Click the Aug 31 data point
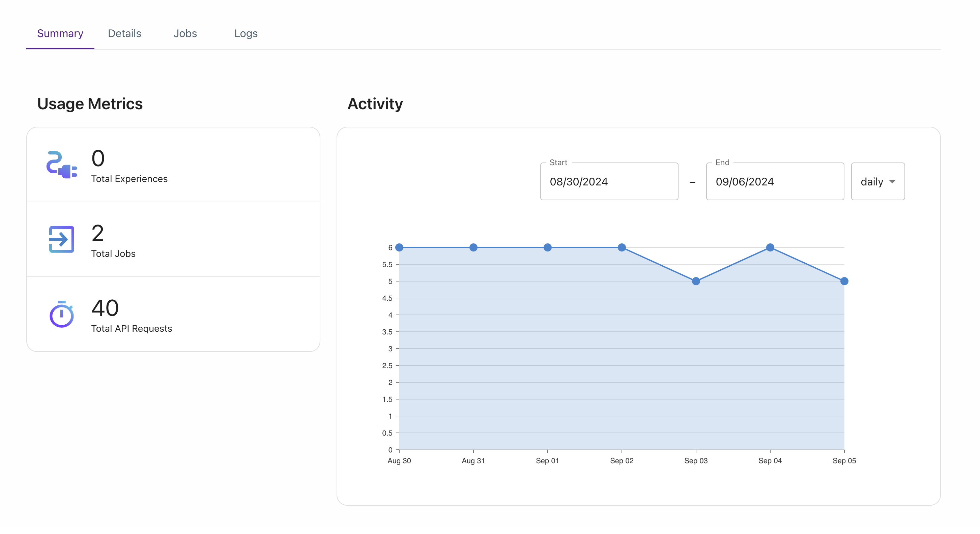The image size is (980, 534). click(x=473, y=247)
